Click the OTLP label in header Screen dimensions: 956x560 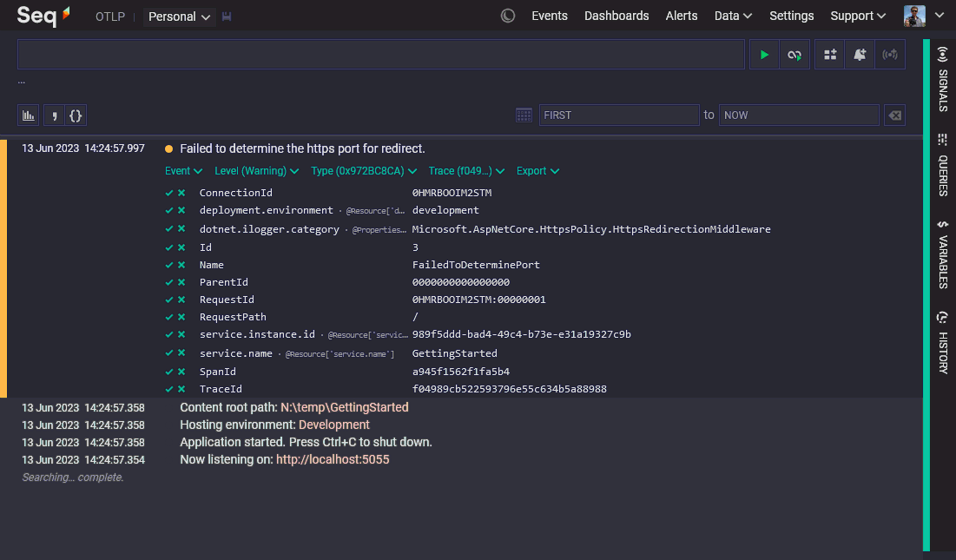[110, 17]
